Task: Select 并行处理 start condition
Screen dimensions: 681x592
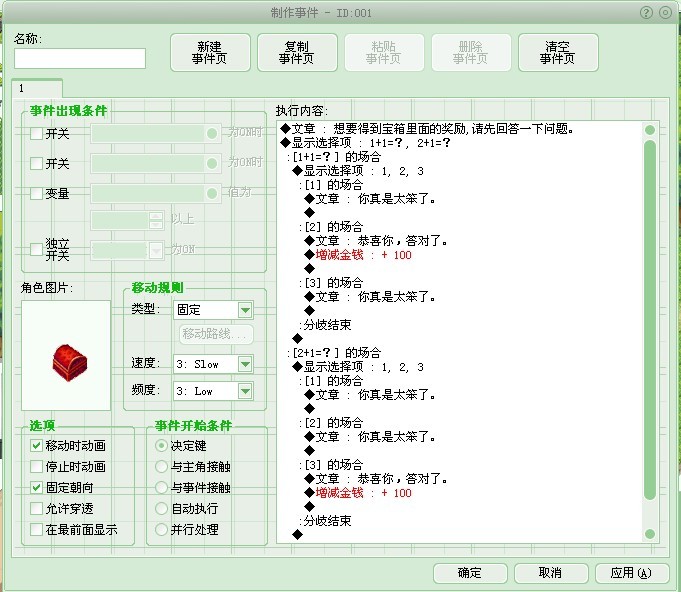Action: (161, 529)
